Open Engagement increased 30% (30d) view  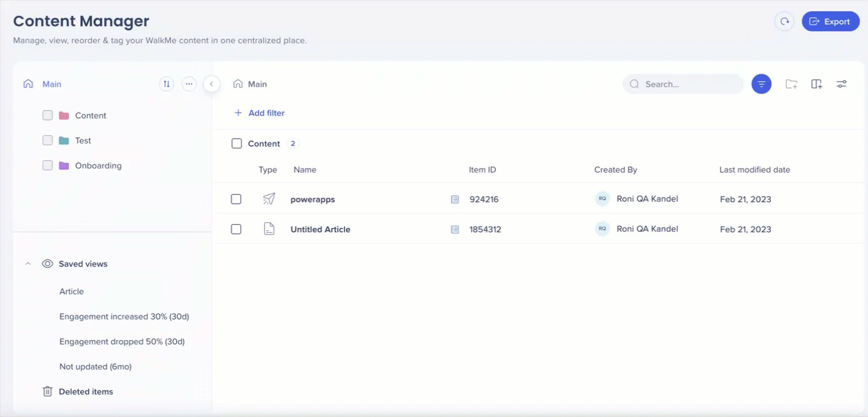(x=124, y=316)
